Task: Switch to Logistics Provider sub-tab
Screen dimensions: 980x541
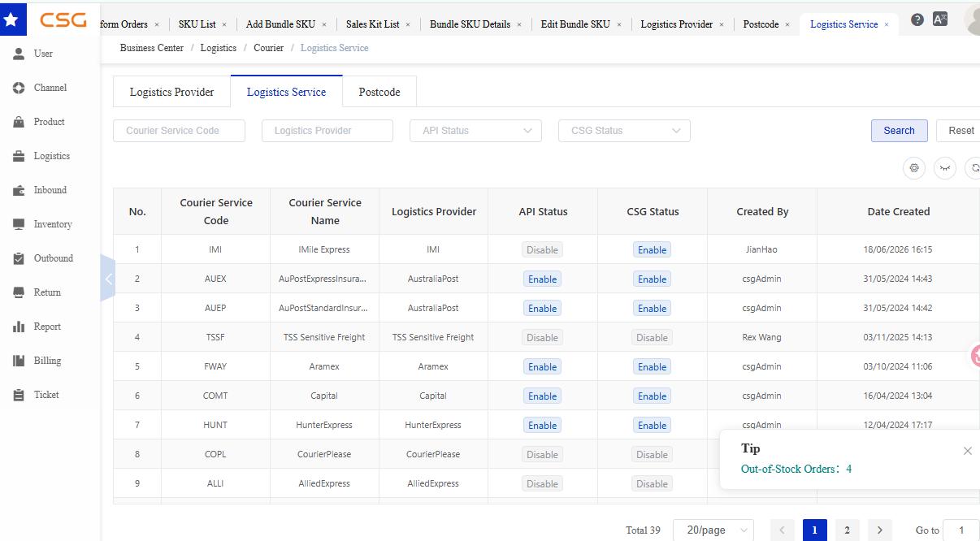Action: pyautogui.click(x=172, y=92)
